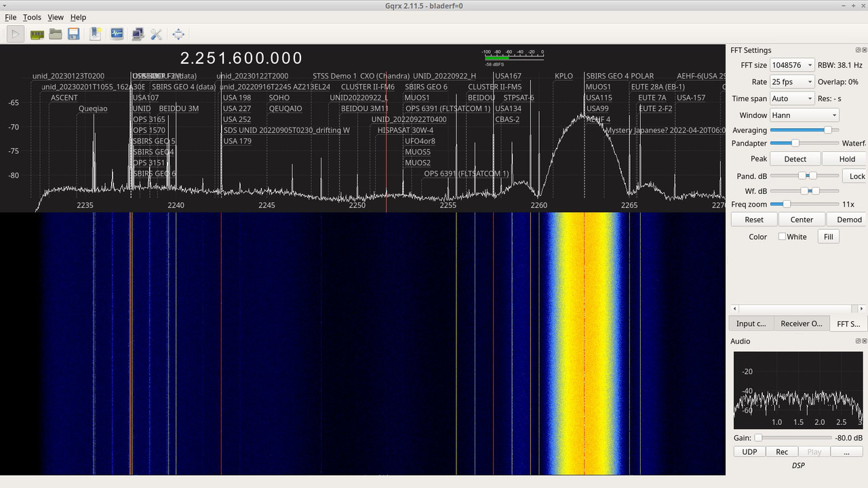Click the 2.251.600.000 frequency display

point(241,58)
